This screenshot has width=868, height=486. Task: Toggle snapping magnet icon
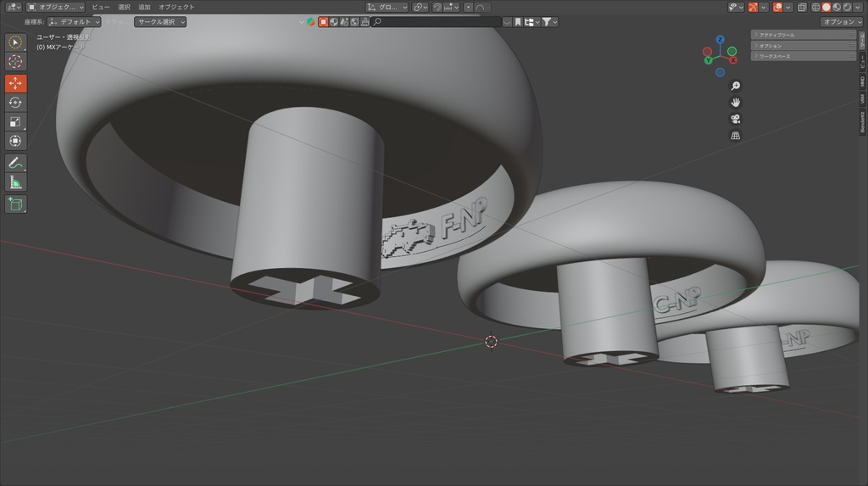click(x=437, y=7)
